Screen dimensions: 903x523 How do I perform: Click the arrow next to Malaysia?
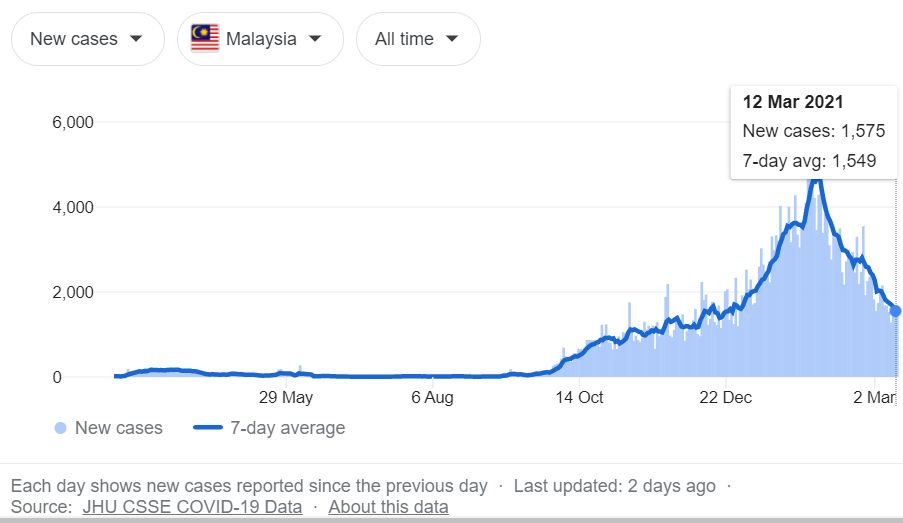click(x=314, y=39)
